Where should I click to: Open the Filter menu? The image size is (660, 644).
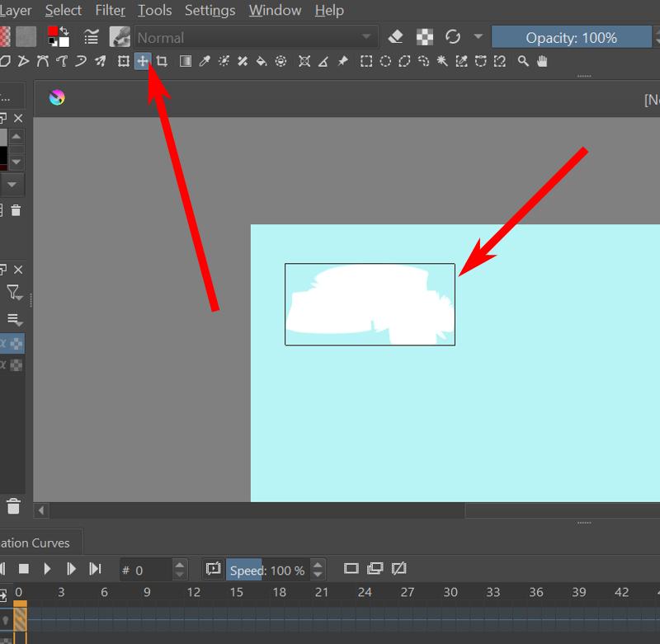[x=110, y=11]
